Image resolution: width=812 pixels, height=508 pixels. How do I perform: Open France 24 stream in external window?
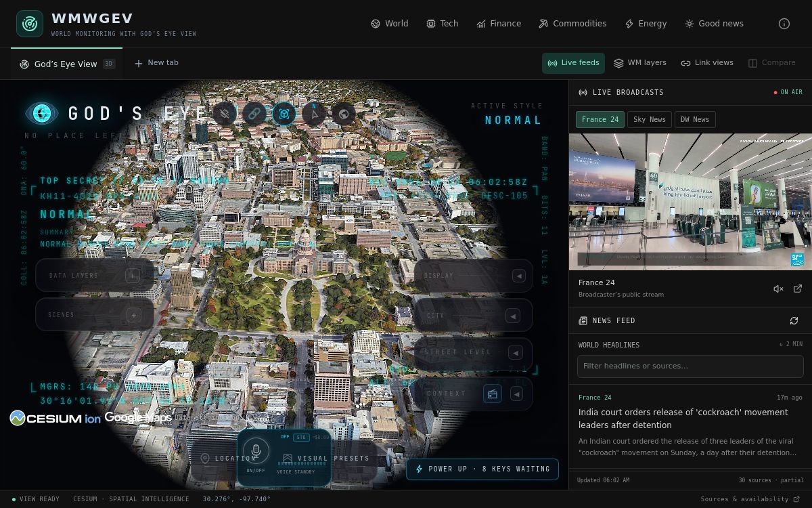coord(798,289)
